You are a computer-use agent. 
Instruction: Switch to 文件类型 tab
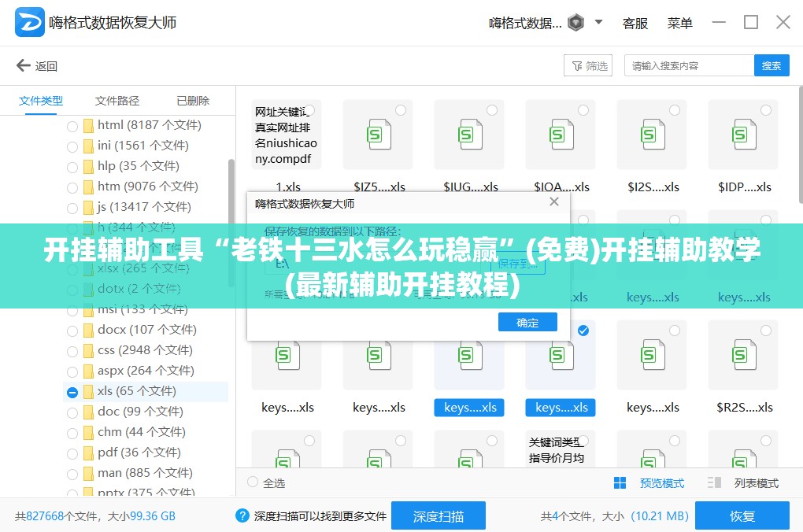click(41, 101)
